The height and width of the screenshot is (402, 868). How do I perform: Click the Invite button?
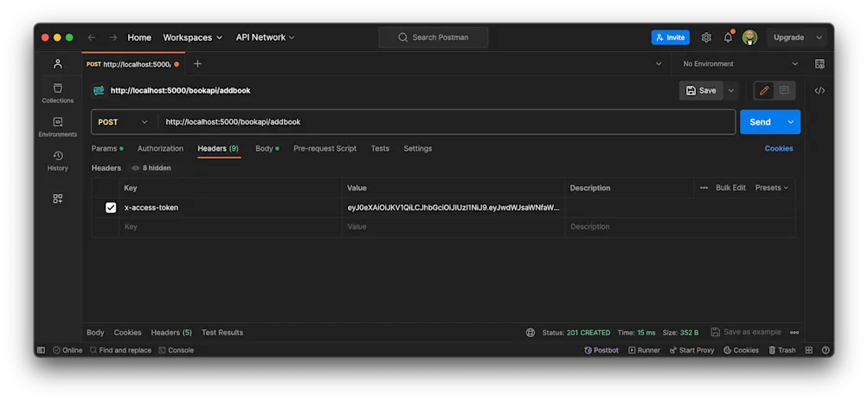coord(671,37)
